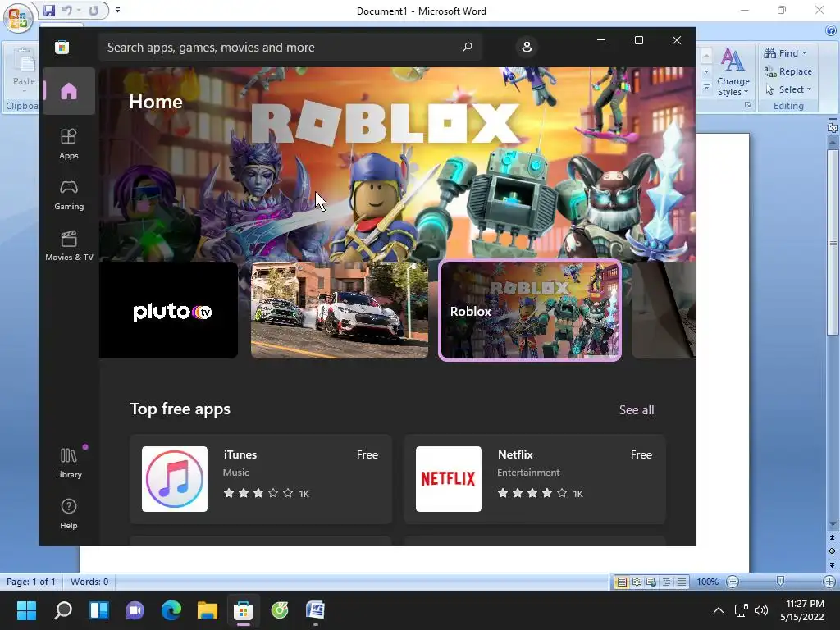Open Select dropdown in Word Editing group
Image resolution: width=840 pixels, height=630 pixels.
tap(788, 89)
